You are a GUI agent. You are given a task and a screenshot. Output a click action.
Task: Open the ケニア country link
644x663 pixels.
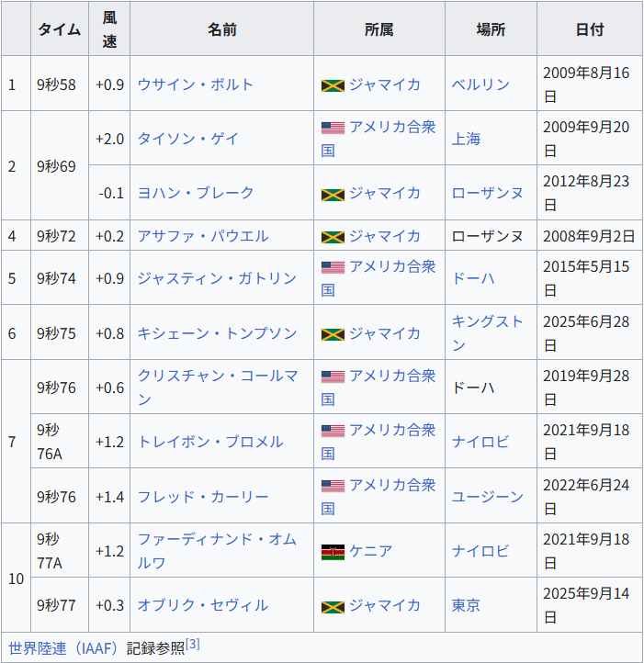(x=370, y=551)
